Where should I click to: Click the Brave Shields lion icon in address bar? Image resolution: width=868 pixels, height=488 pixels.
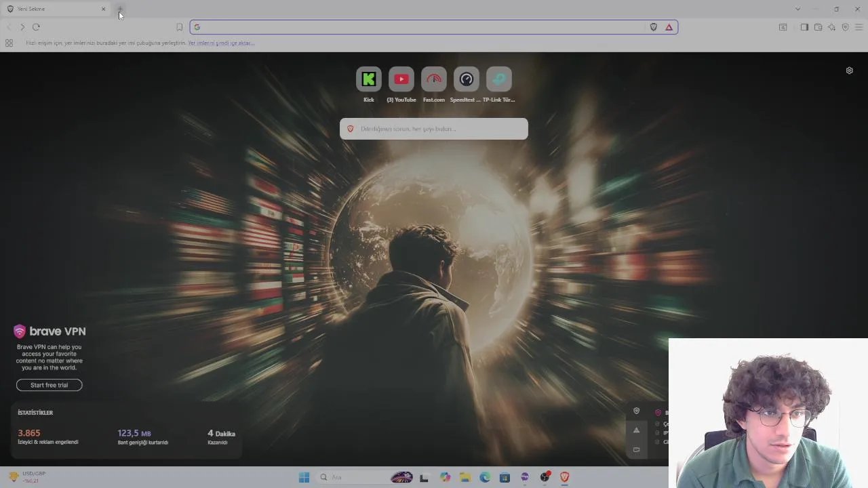(654, 27)
